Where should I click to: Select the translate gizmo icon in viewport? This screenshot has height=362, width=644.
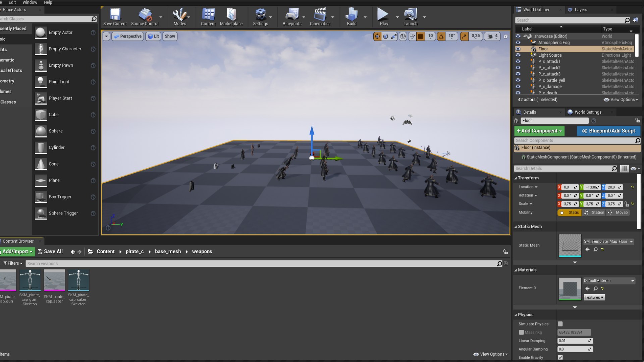377,36
